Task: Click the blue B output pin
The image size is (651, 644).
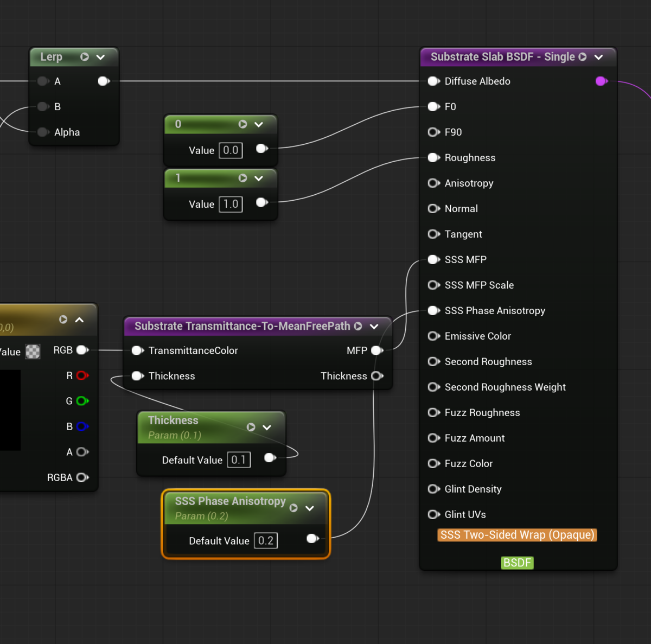Action: 82,427
